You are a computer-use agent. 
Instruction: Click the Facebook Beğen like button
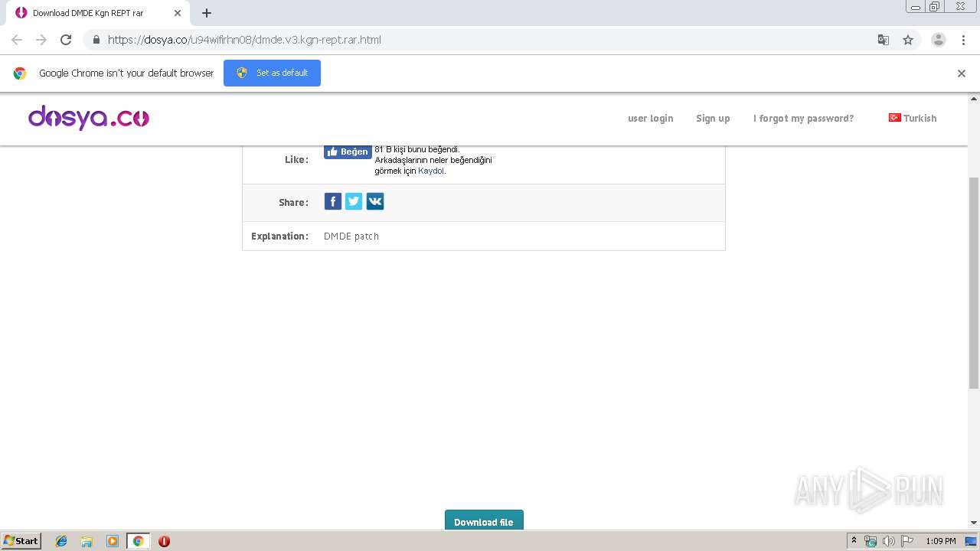click(x=348, y=152)
